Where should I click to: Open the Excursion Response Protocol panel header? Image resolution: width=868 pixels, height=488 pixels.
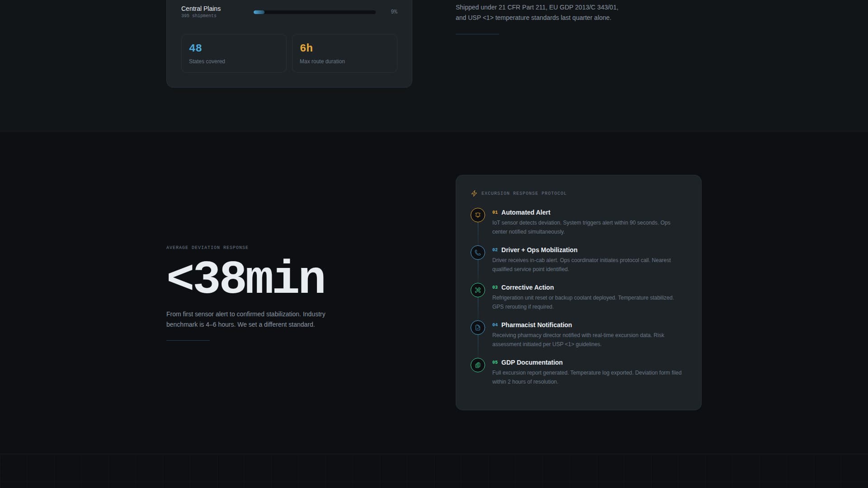click(x=524, y=193)
